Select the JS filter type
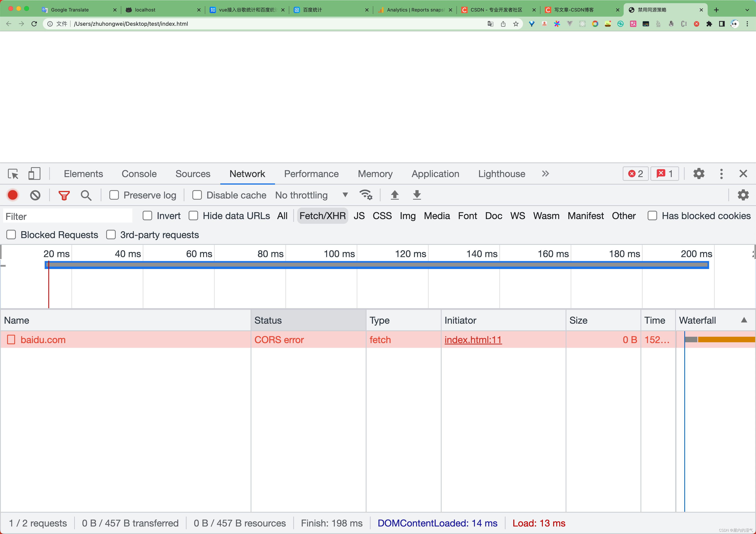This screenshot has width=756, height=534. pos(359,216)
